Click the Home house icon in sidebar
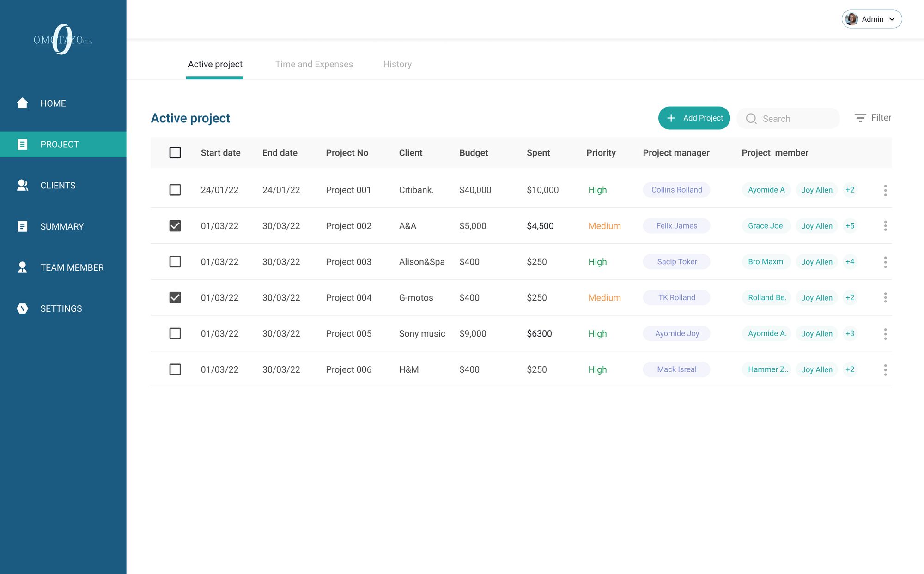Screen dimensions: 924x574 22,103
